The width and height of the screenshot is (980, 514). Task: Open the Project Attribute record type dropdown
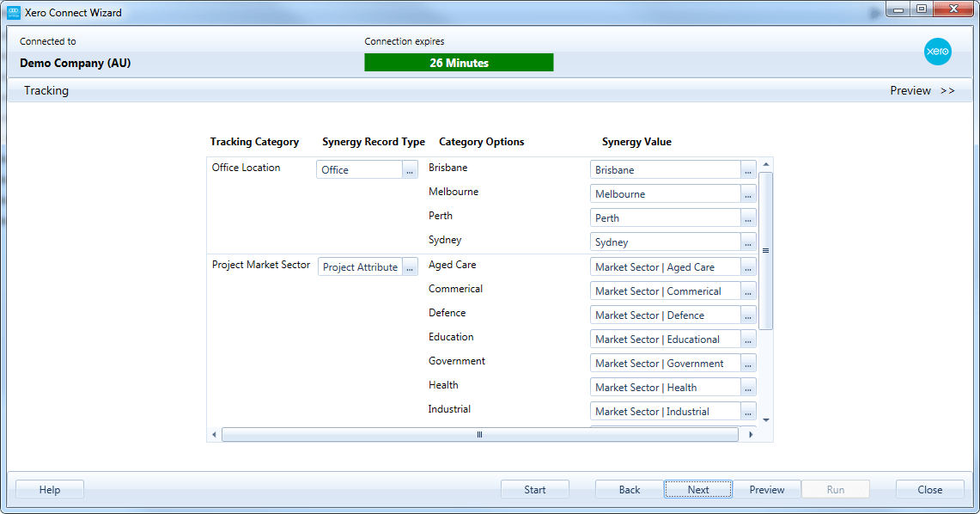[x=411, y=266]
